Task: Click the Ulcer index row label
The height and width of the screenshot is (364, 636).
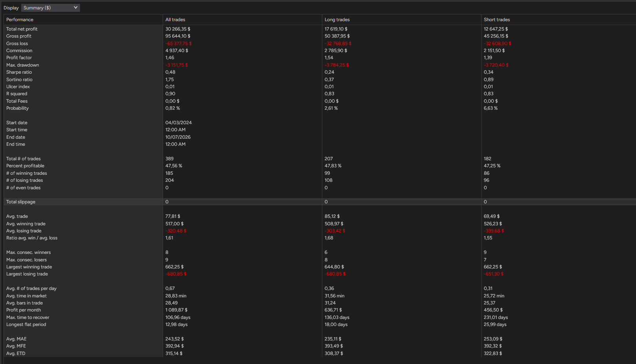Action: click(x=18, y=87)
